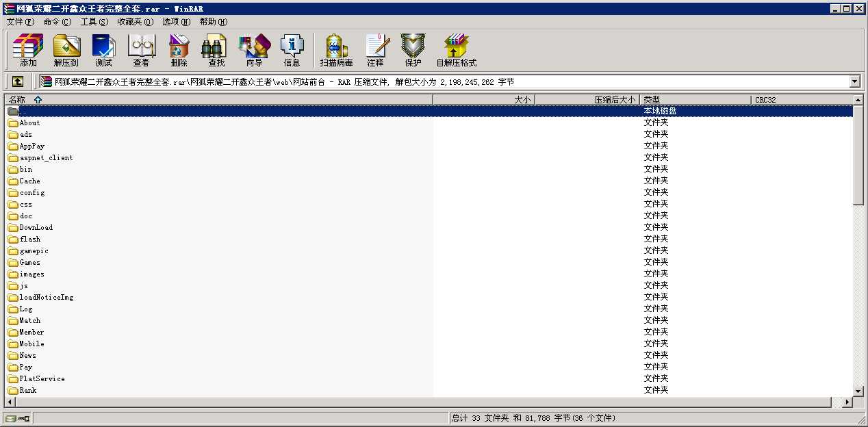Select the Mobile folder row
This screenshot has height=427, width=868.
click(429, 344)
